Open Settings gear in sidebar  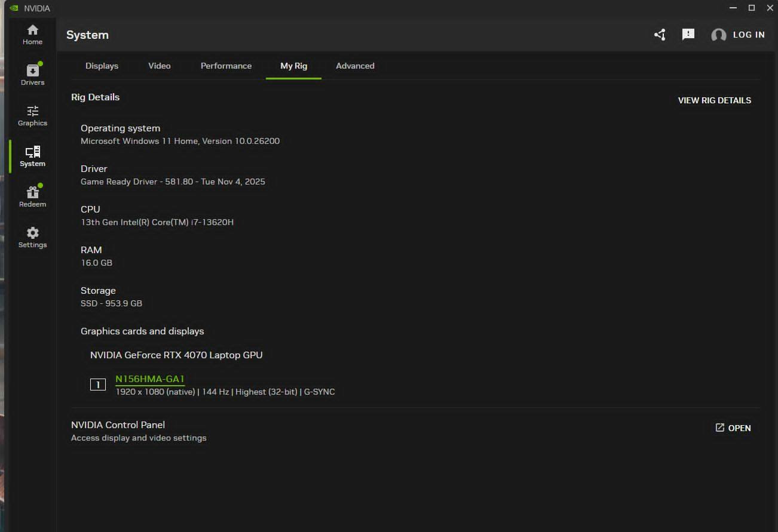coord(32,238)
